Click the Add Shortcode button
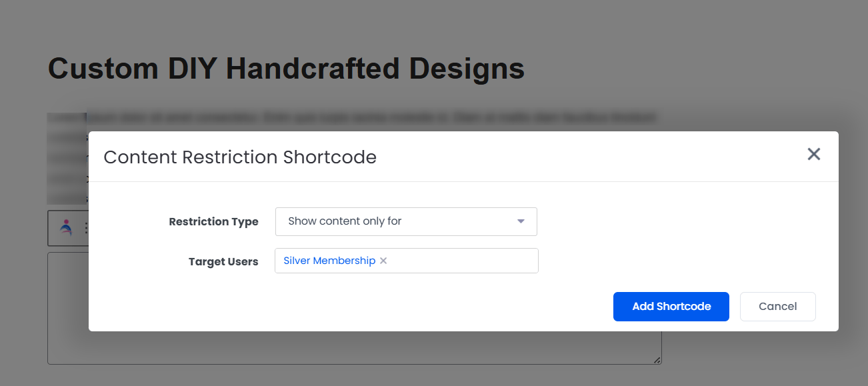This screenshot has height=386, width=868. (x=671, y=307)
